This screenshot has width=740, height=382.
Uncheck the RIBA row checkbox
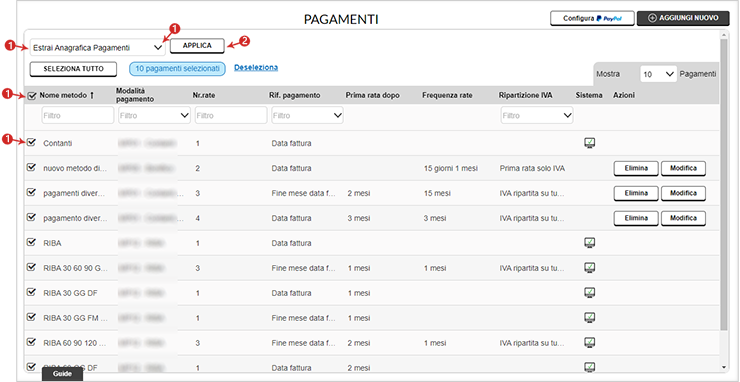click(32, 242)
